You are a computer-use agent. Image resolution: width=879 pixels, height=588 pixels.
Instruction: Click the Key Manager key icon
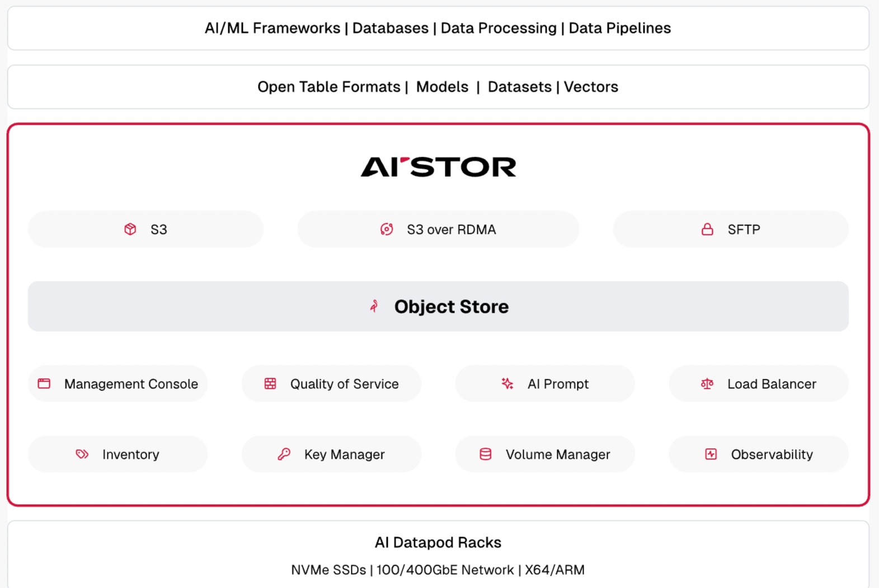(284, 454)
